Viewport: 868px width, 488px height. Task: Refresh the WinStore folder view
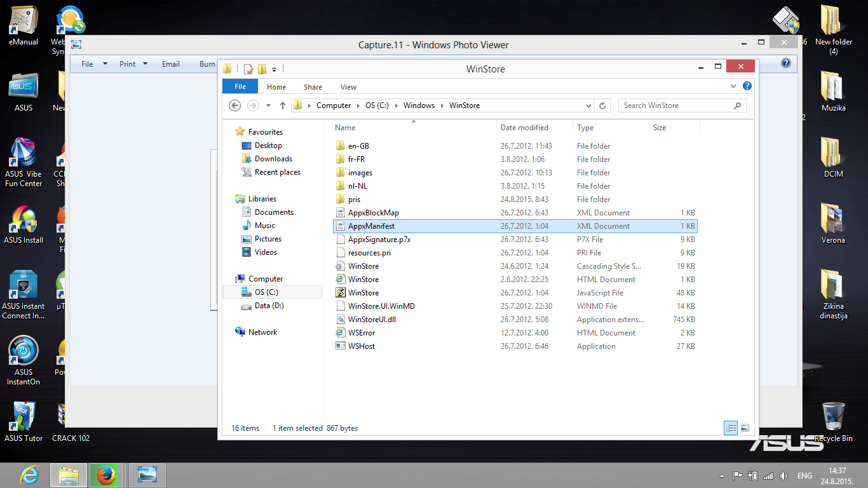pyautogui.click(x=602, y=105)
